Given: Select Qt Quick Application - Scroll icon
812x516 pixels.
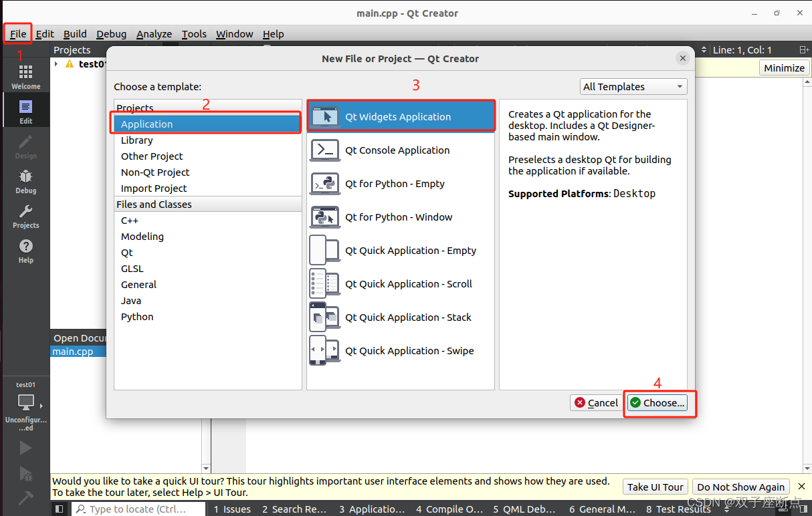Looking at the screenshot, I should click(x=325, y=283).
